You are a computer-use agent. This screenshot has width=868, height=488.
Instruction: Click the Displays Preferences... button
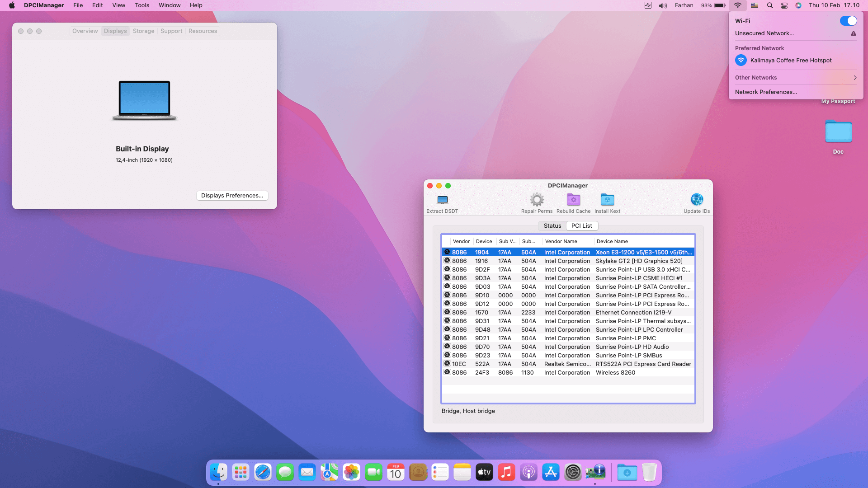[x=232, y=196]
